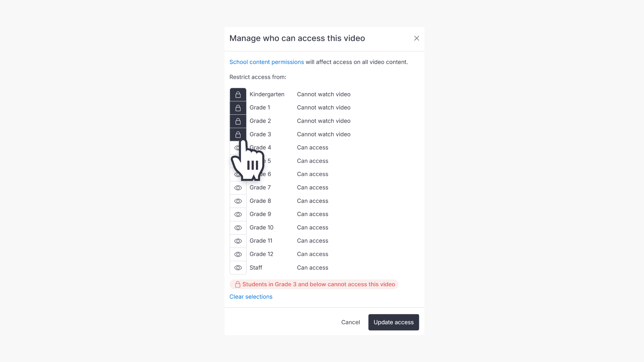Toggle visibility for Grade 8
Viewport: 644px width, 362px height.
[238, 201]
